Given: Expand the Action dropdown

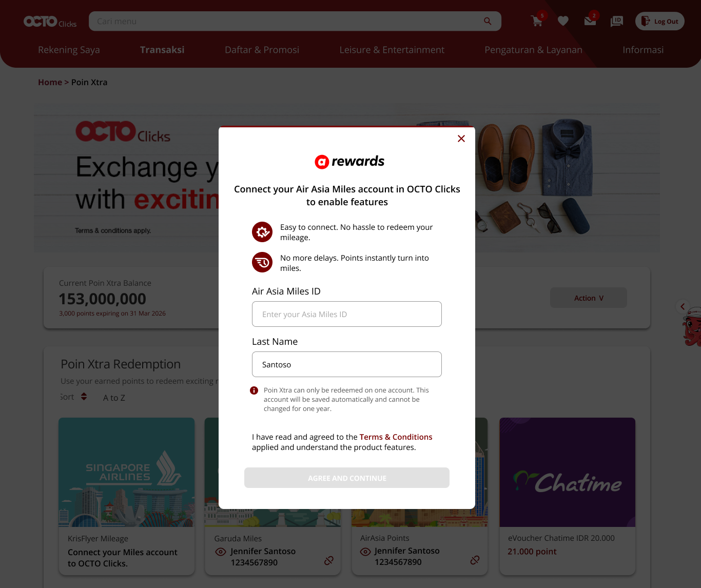Looking at the screenshot, I should (589, 298).
